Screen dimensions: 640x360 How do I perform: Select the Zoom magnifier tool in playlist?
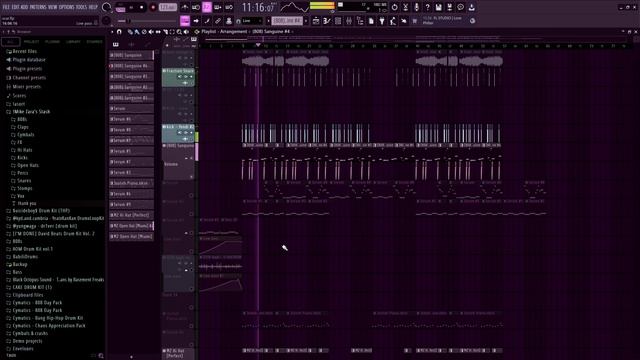tap(179, 32)
